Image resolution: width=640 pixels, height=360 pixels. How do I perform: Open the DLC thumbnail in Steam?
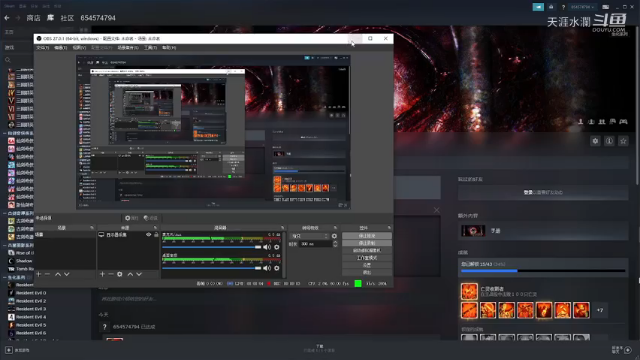click(473, 231)
